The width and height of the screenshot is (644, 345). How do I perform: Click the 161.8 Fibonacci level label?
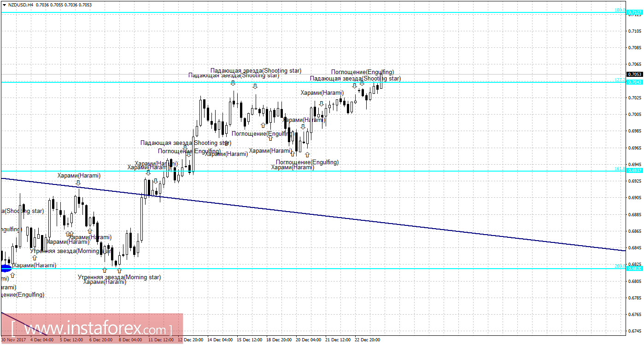coord(620,169)
